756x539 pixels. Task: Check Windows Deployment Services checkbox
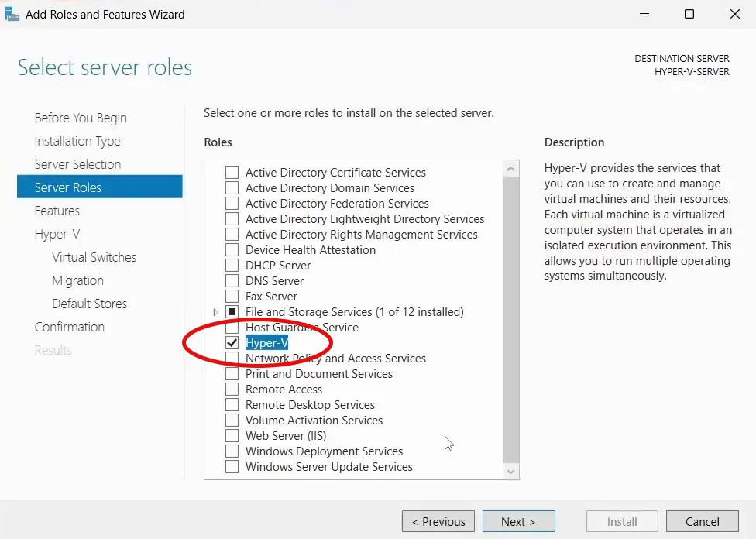(232, 451)
